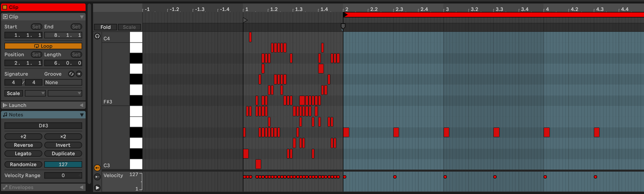This screenshot has width=644, height=194.
Task: Open the Groove dropdown showing None
Action: coord(63,82)
